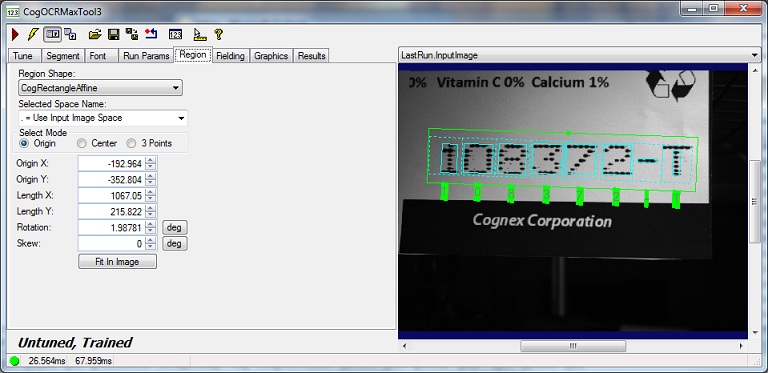Image resolution: width=768 pixels, height=373 pixels.
Task: Click the horizontal scrollbar left arrow
Action: pyautogui.click(x=405, y=346)
